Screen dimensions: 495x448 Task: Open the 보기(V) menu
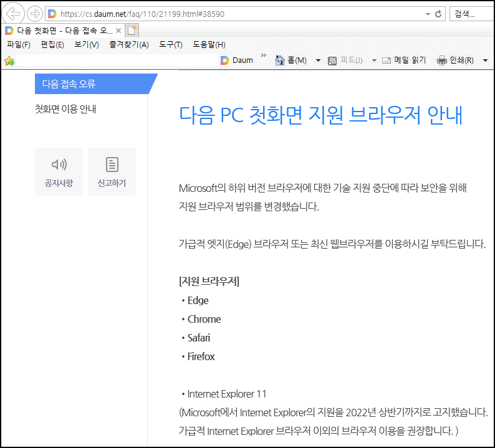pos(87,44)
